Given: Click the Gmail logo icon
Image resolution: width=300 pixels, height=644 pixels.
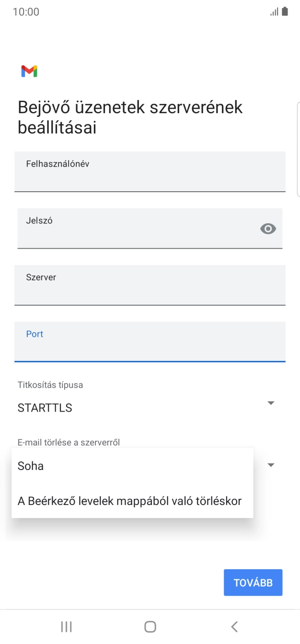Looking at the screenshot, I should [29, 71].
